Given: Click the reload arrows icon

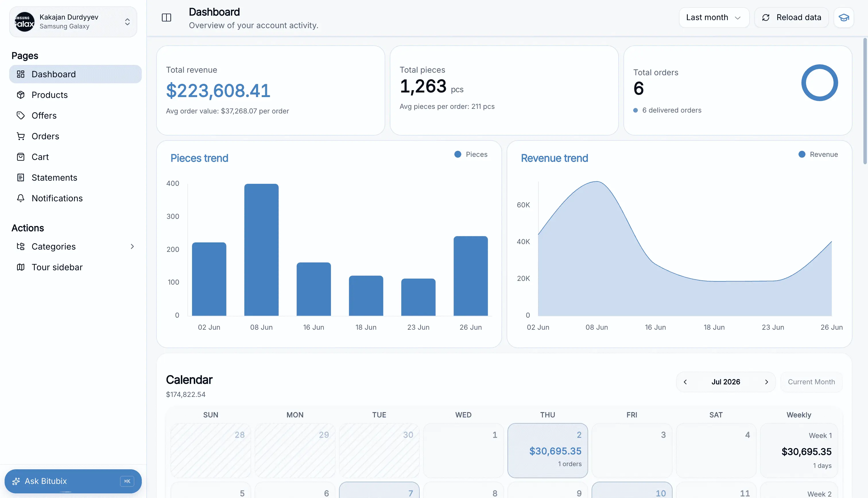Looking at the screenshot, I should (x=766, y=18).
